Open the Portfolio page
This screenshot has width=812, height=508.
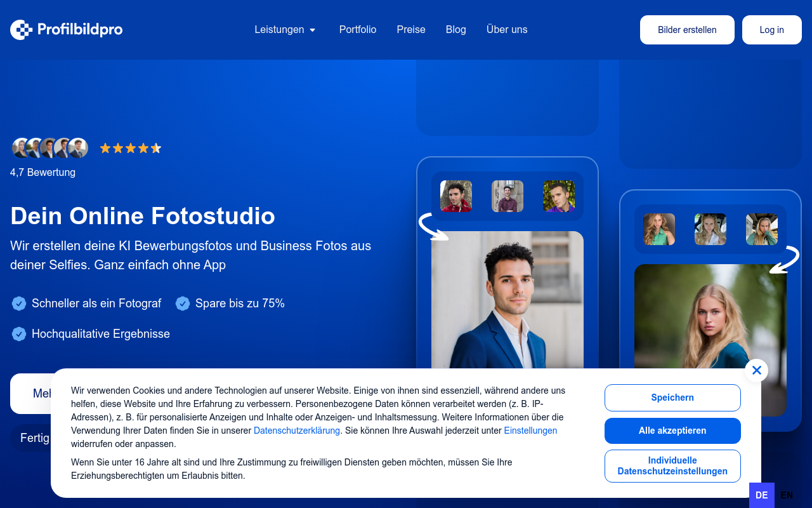(358, 30)
